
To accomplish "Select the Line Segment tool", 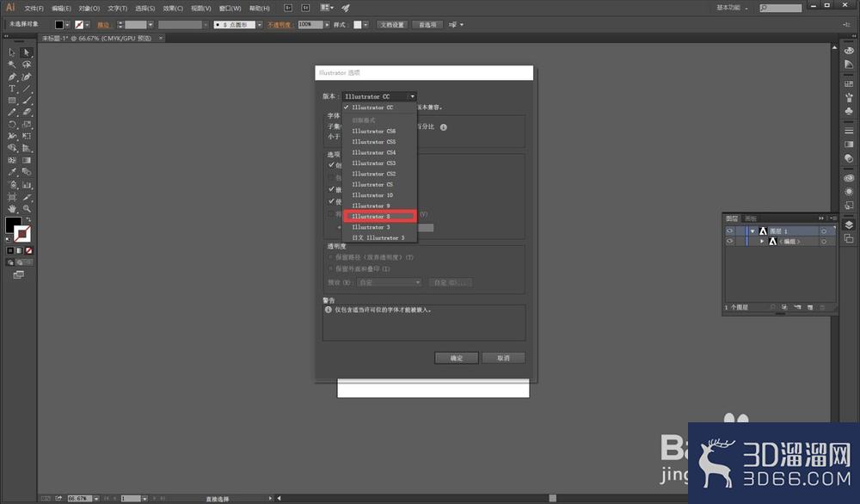I will pos(27,89).
